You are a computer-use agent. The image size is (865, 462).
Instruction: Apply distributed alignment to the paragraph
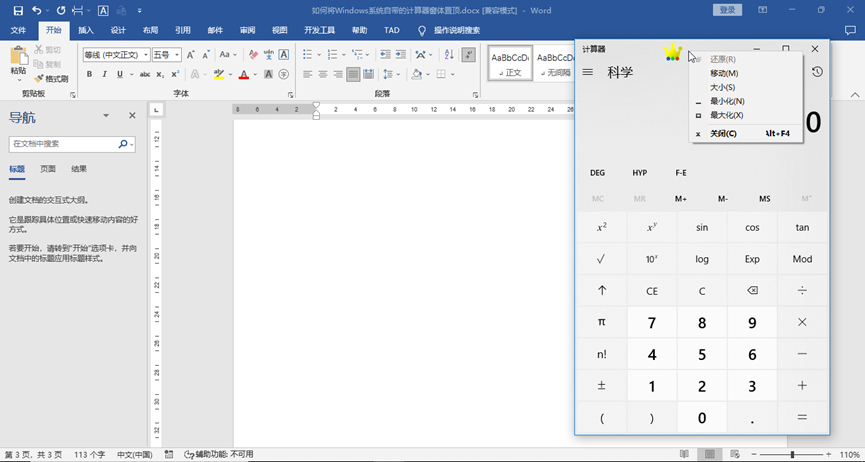click(369, 74)
